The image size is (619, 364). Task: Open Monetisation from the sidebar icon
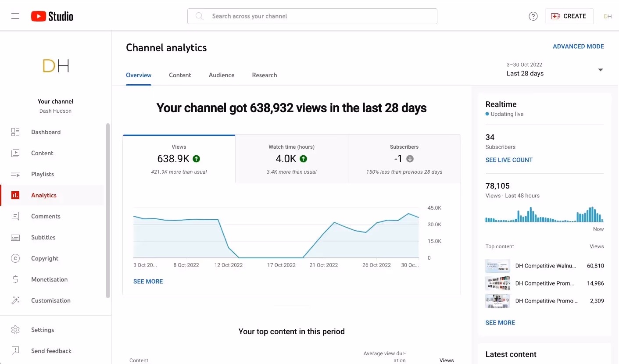click(x=15, y=279)
